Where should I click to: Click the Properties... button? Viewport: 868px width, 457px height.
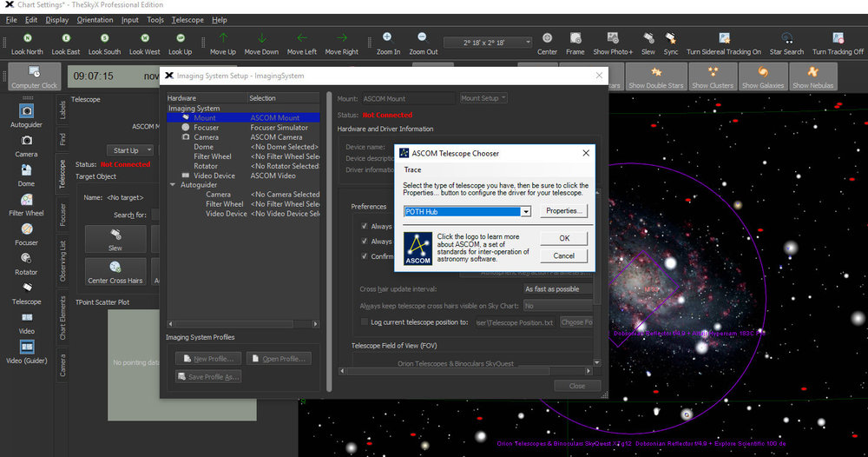point(563,211)
